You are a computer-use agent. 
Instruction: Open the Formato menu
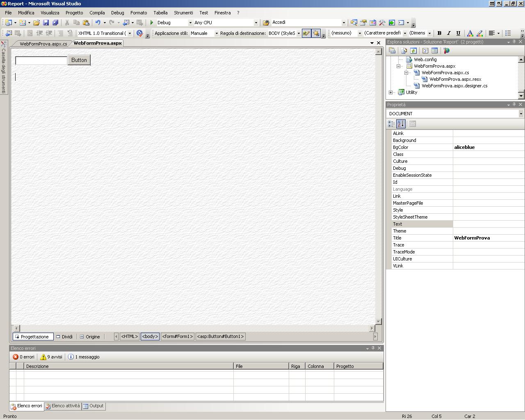(139, 13)
